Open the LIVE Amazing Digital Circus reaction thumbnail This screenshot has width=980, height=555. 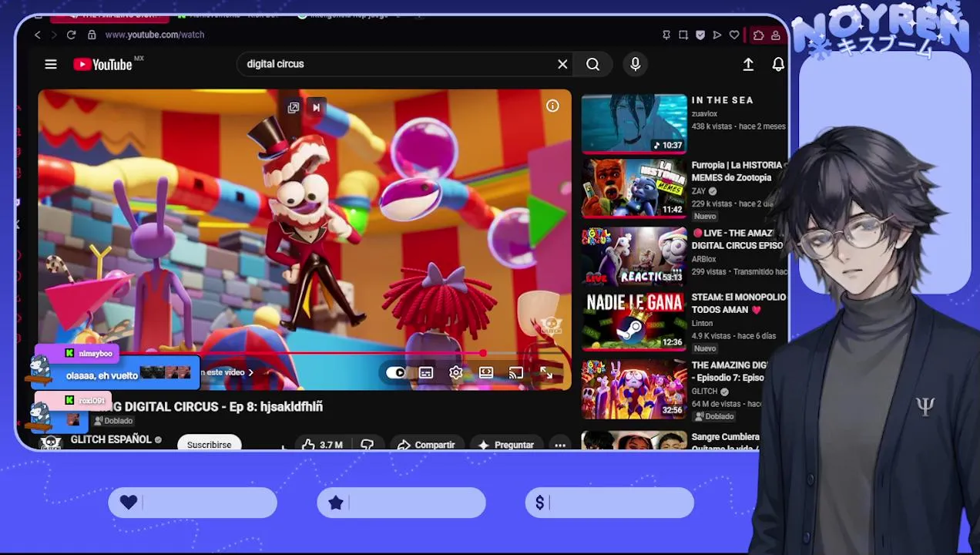[634, 256]
